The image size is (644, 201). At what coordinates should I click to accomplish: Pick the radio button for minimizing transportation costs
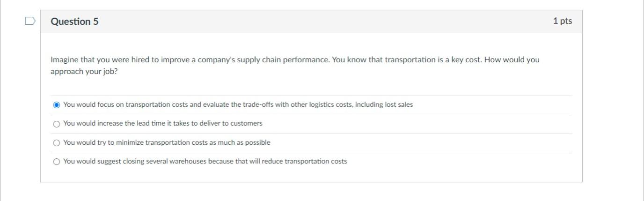pos(57,143)
